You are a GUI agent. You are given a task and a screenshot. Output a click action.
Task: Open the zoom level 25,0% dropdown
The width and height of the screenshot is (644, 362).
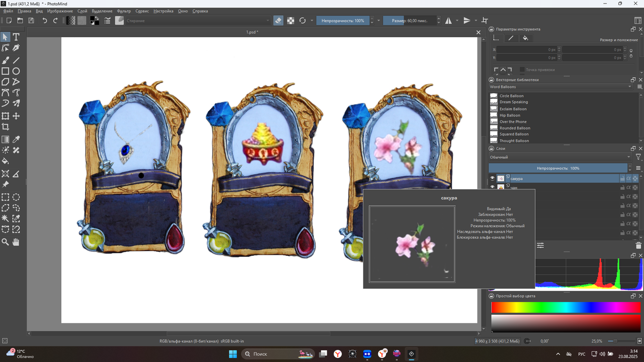click(x=596, y=341)
